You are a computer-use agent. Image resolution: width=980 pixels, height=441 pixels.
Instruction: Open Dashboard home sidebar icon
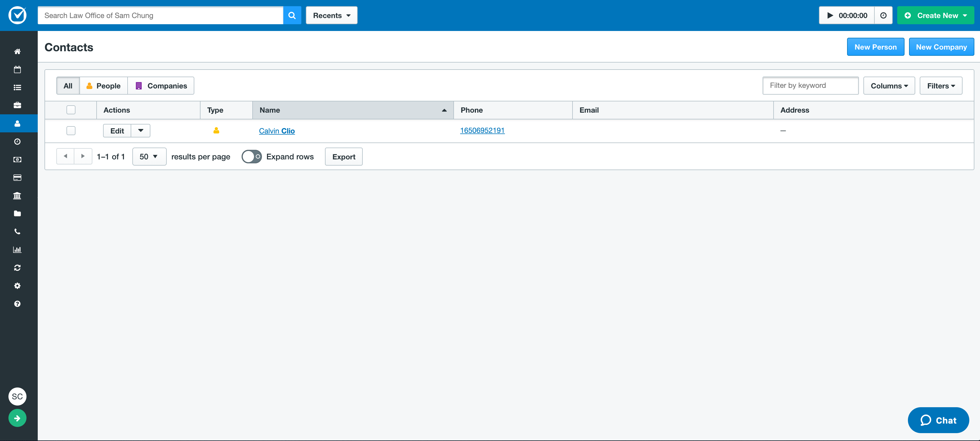[x=17, y=51]
